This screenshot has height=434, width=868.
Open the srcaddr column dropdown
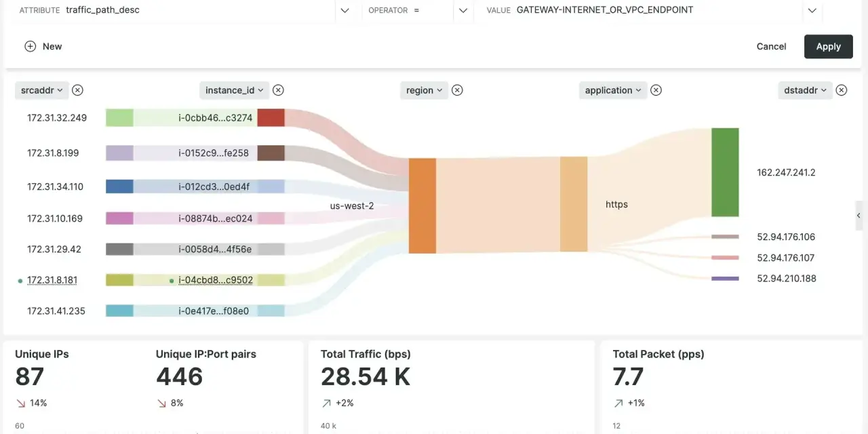(x=42, y=90)
